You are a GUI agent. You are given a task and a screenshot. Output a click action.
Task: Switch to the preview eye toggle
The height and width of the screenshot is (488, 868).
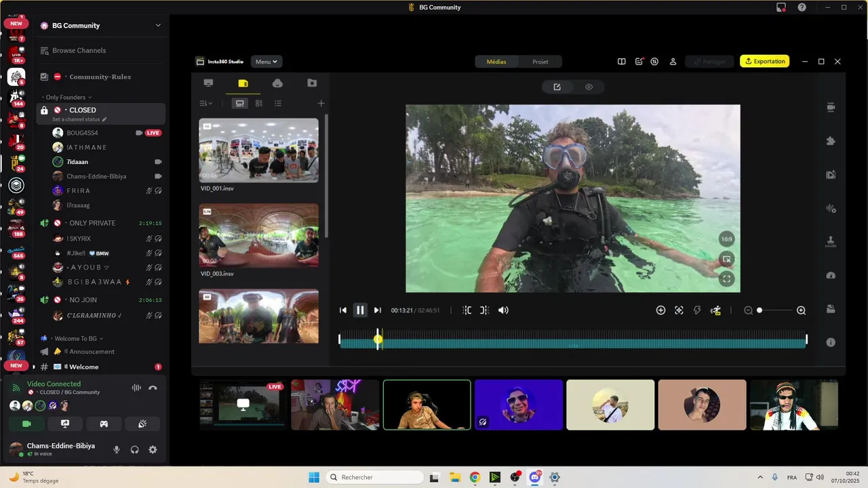589,87
